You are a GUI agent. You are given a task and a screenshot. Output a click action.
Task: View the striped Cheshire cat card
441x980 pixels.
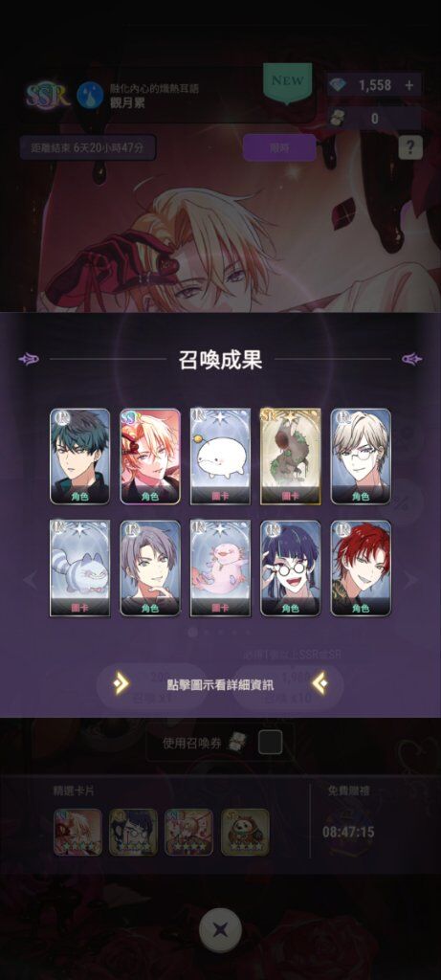(x=80, y=568)
